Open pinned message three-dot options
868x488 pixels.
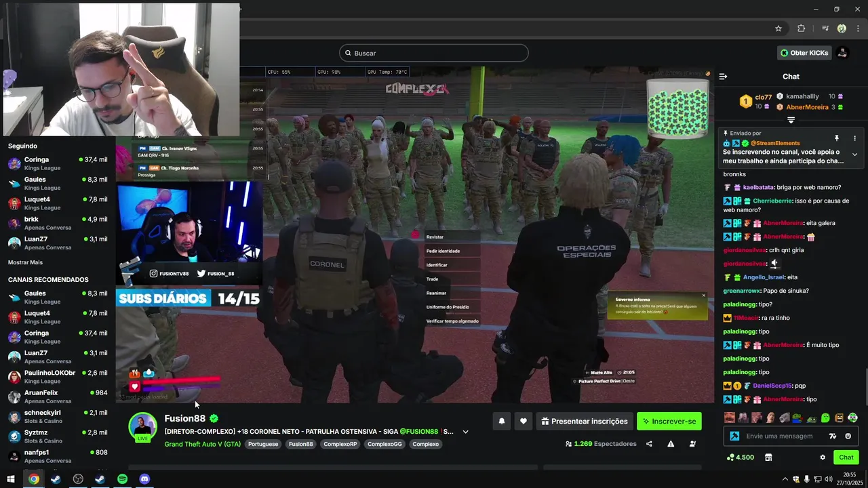point(854,138)
